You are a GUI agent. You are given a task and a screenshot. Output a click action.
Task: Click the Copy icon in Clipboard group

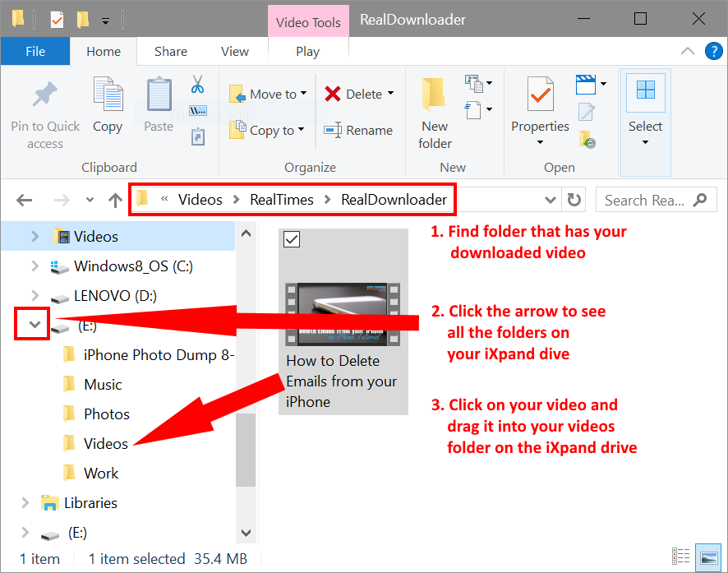[x=108, y=94]
